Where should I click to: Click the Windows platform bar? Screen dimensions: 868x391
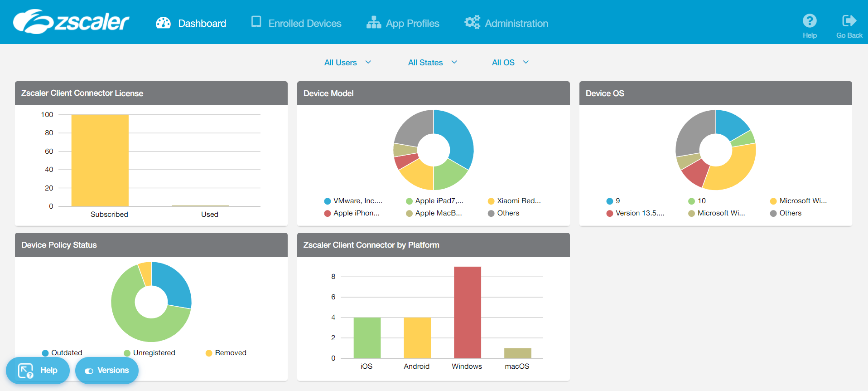[468, 313]
